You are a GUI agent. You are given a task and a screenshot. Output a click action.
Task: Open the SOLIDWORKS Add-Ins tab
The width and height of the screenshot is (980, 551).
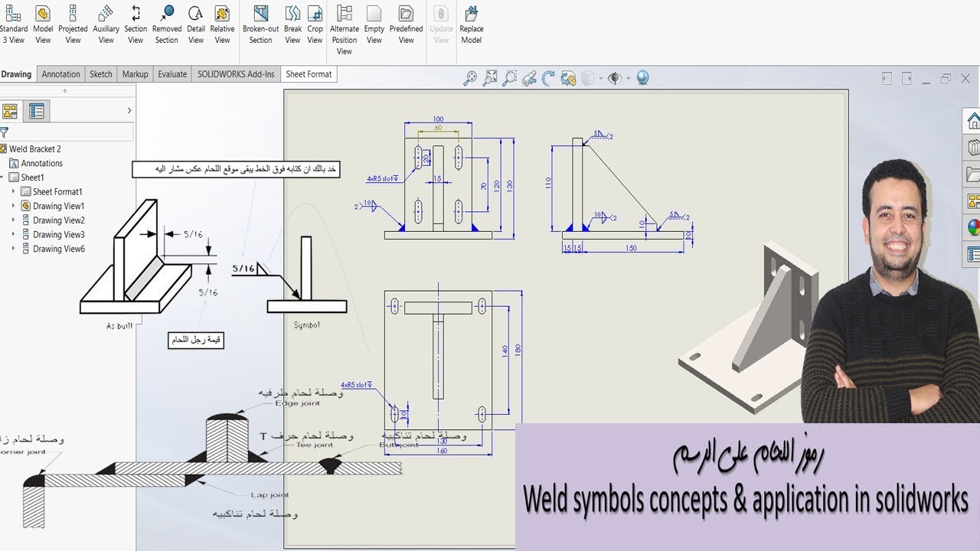[x=236, y=74]
